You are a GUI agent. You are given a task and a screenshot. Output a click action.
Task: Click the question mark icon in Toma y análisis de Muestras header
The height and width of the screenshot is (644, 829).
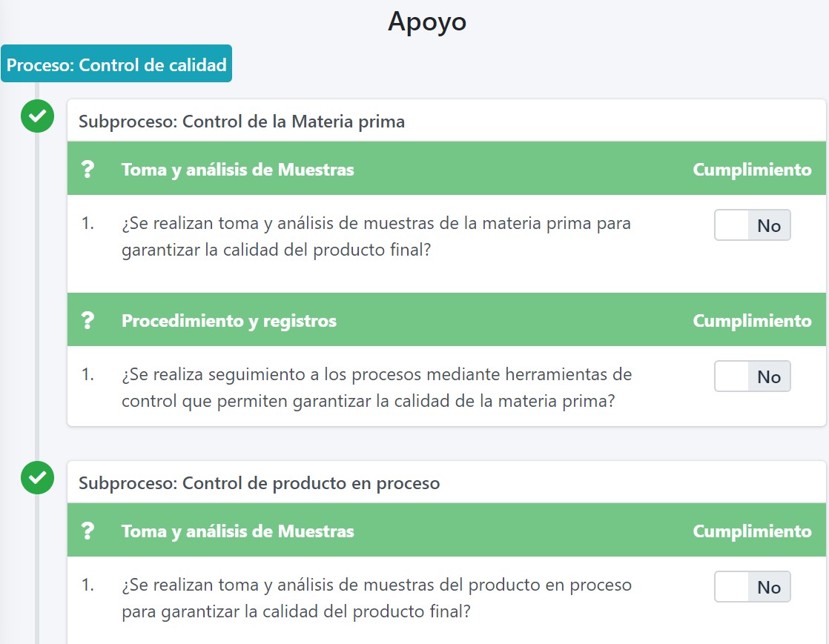click(x=89, y=169)
